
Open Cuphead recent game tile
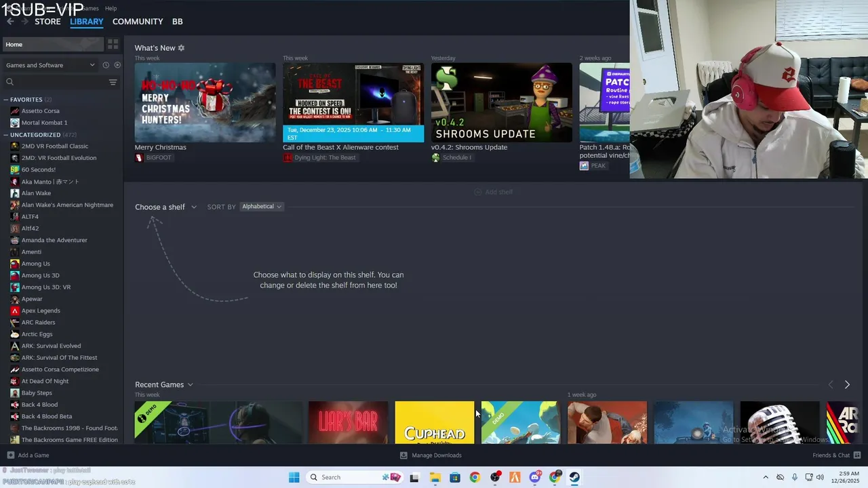[x=435, y=422]
